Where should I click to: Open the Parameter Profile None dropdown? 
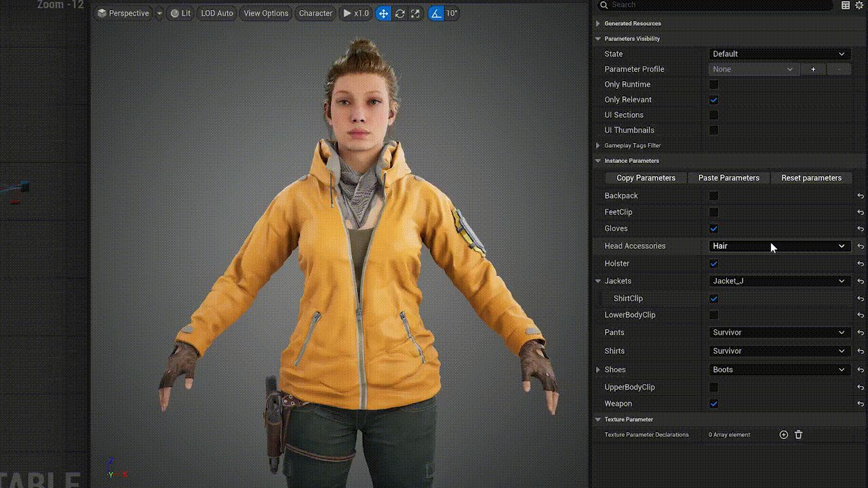pyautogui.click(x=753, y=69)
